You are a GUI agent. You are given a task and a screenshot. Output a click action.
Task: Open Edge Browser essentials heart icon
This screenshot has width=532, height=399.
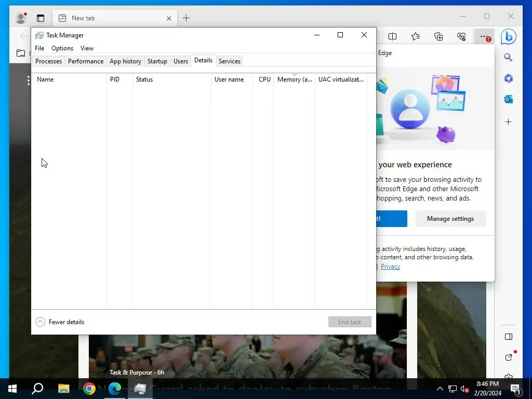pos(461,36)
